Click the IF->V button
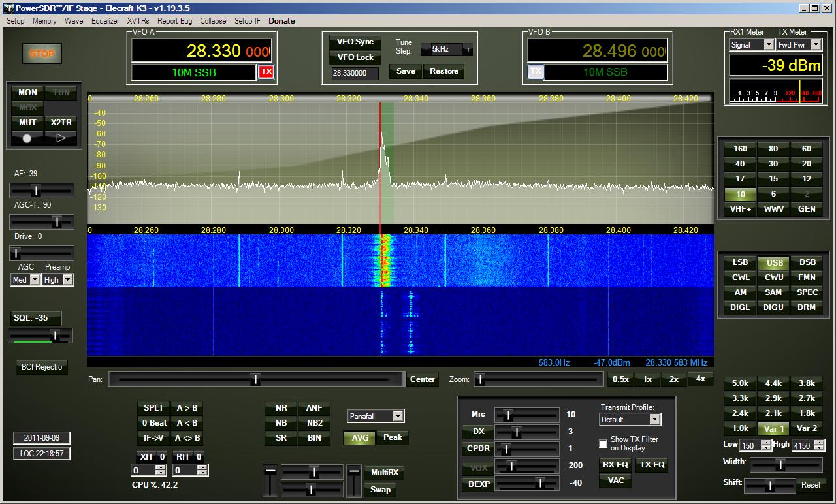The image size is (836, 504). 153,438
